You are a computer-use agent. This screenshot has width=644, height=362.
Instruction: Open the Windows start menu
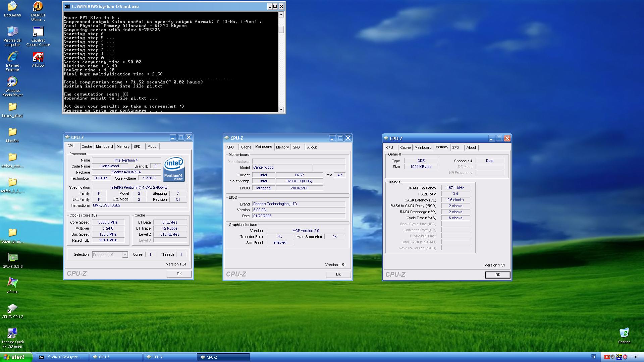point(16,357)
